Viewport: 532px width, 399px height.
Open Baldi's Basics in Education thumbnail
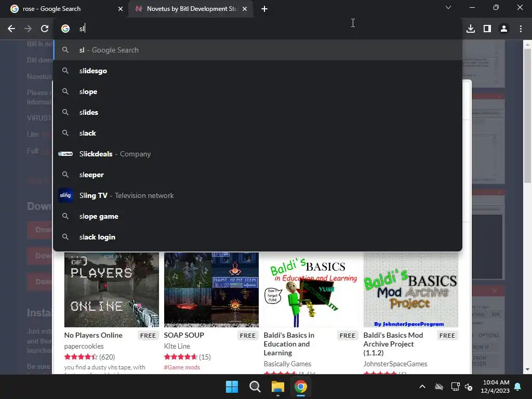[311, 290]
